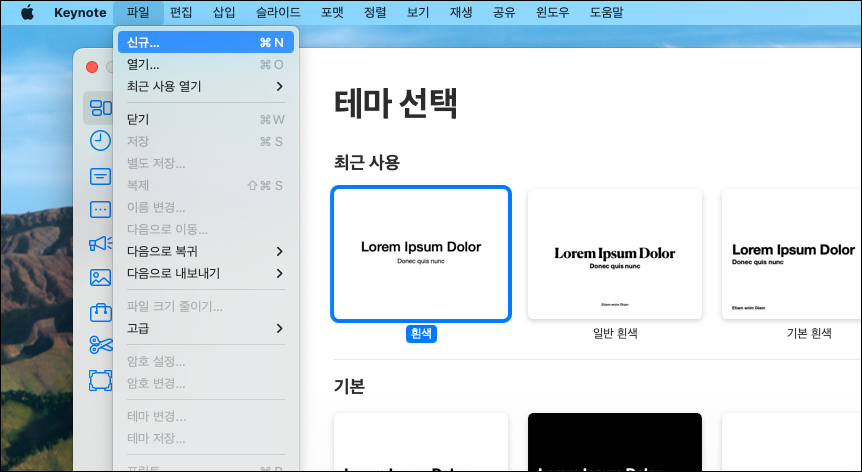Select the all-themes grid icon in sidebar
This screenshot has width=862, height=472.
click(x=100, y=108)
